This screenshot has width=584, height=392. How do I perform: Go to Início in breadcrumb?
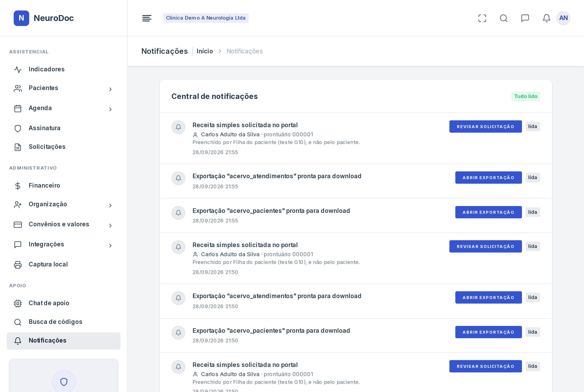[205, 51]
